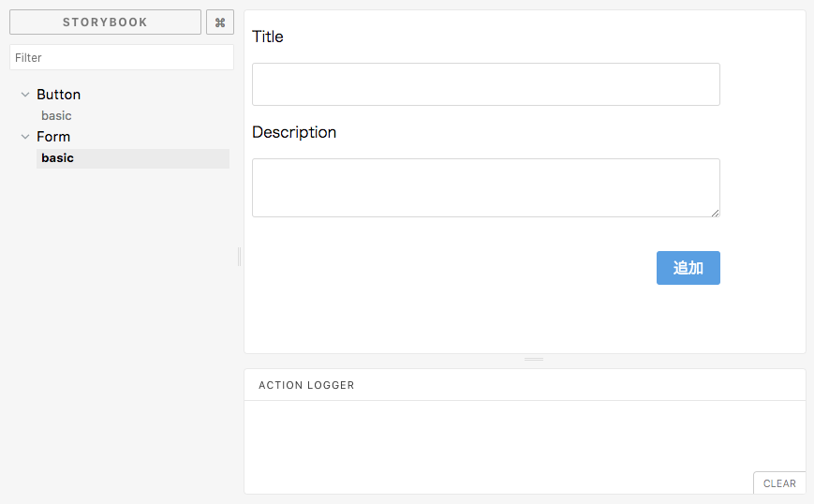This screenshot has height=504, width=814.
Task: Open keyboard shortcuts via command icon
Action: coord(220,22)
